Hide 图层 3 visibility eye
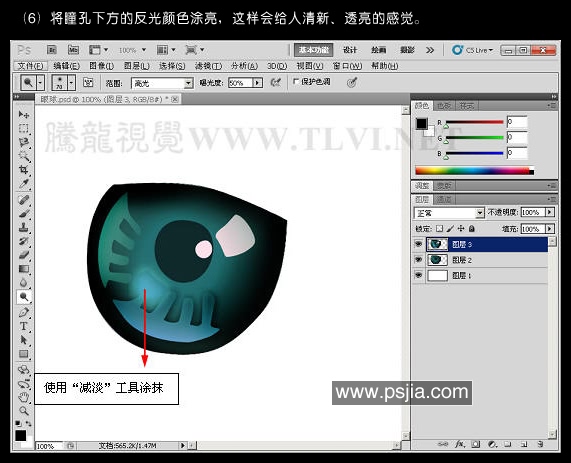 pyautogui.click(x=418, y=244)
